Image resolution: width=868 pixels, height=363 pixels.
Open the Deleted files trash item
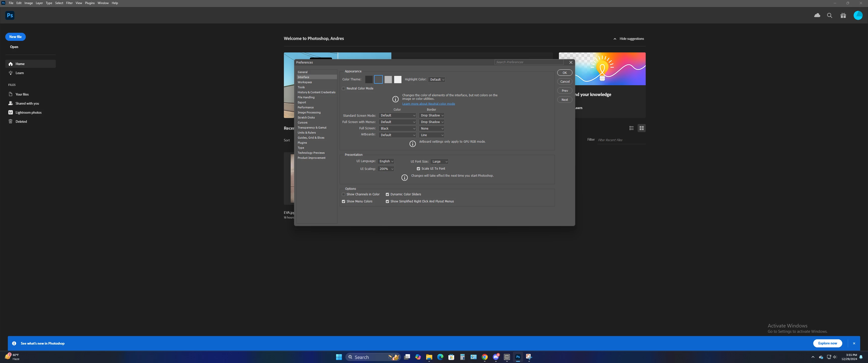pos(21,122)
